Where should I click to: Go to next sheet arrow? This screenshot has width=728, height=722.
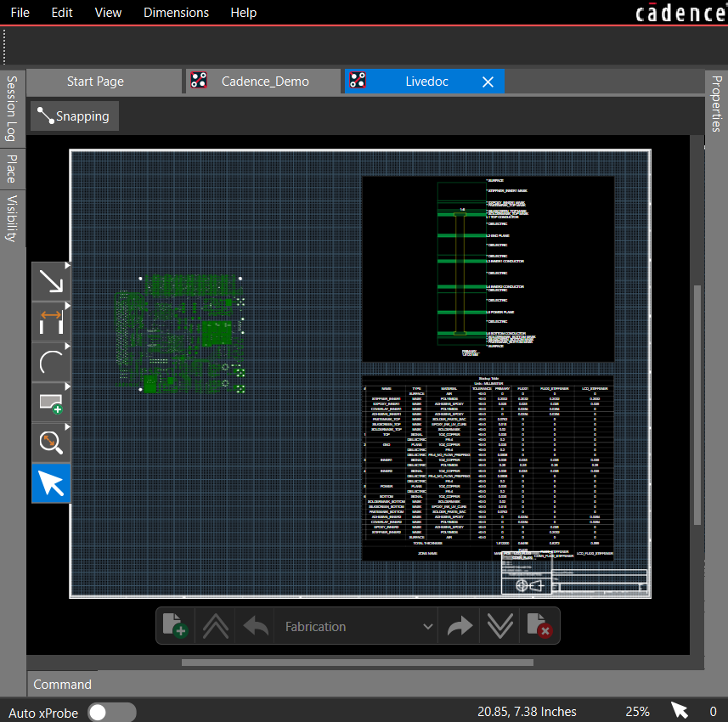coord(460,625)
